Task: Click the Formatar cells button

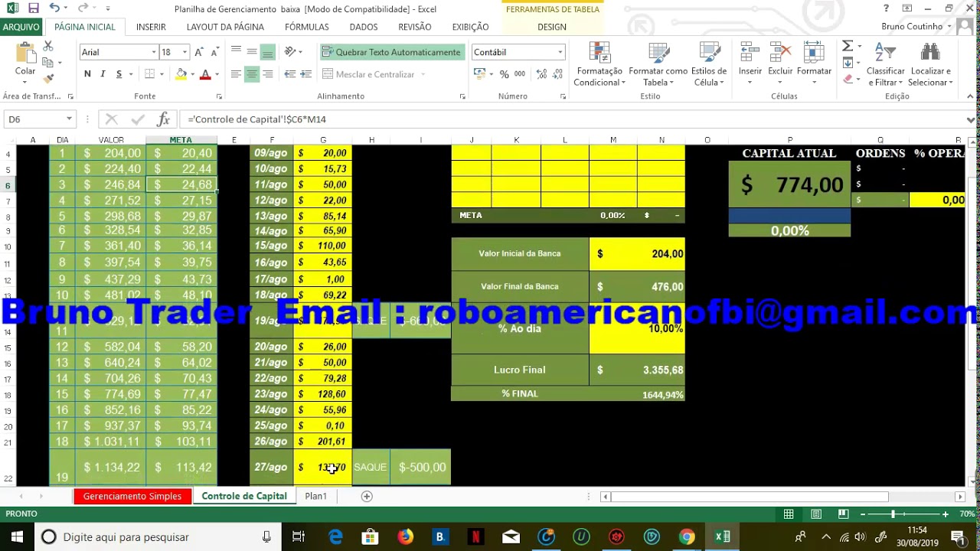Action: click(x=814, y=65)
